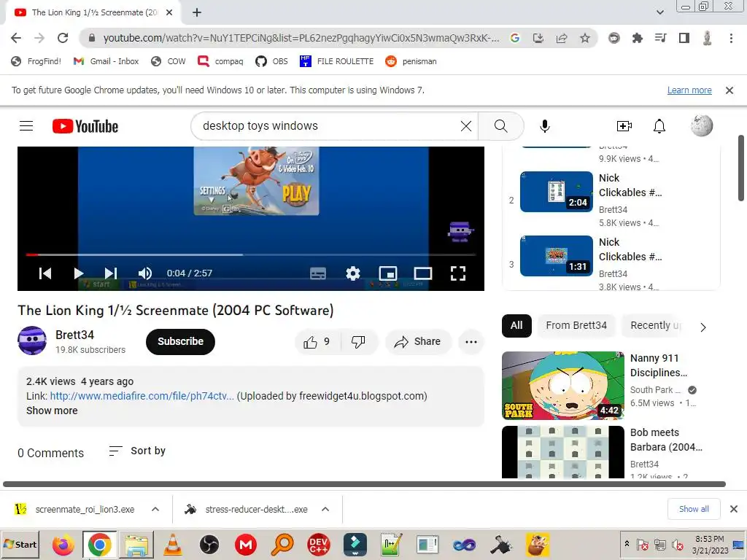747x560 pixels.
Task: Click the search field text
Action: coord(260,126)
